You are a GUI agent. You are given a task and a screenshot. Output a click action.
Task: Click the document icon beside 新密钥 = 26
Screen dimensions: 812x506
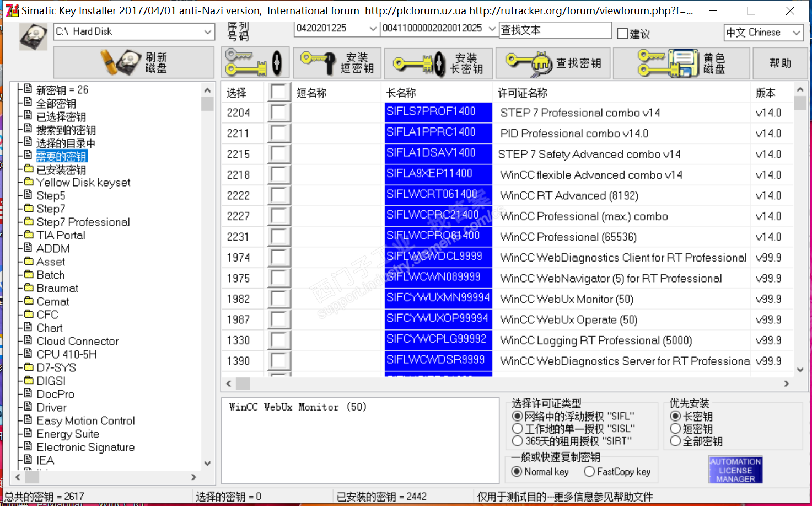(x=29, y=89)
